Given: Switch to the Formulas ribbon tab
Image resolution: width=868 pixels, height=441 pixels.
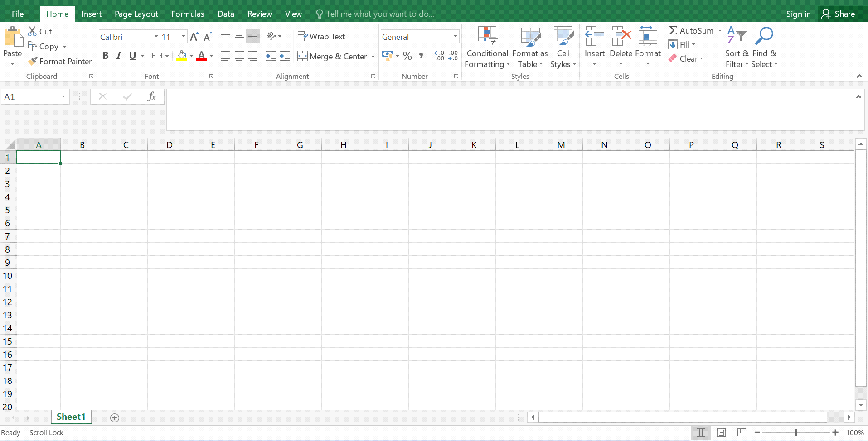Looking at the screenshot, I should click(x=188, y=14).
